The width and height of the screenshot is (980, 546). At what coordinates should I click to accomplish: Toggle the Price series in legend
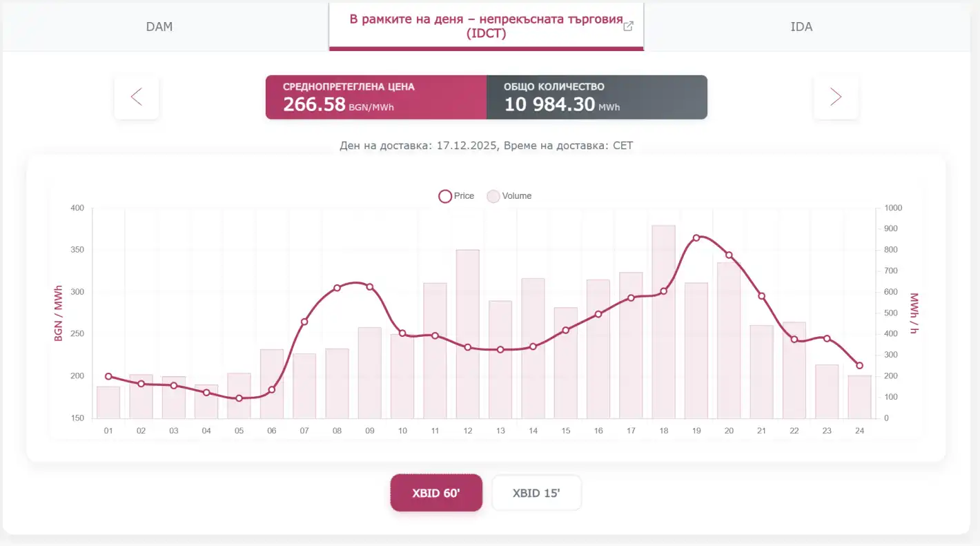click(456, 196)
